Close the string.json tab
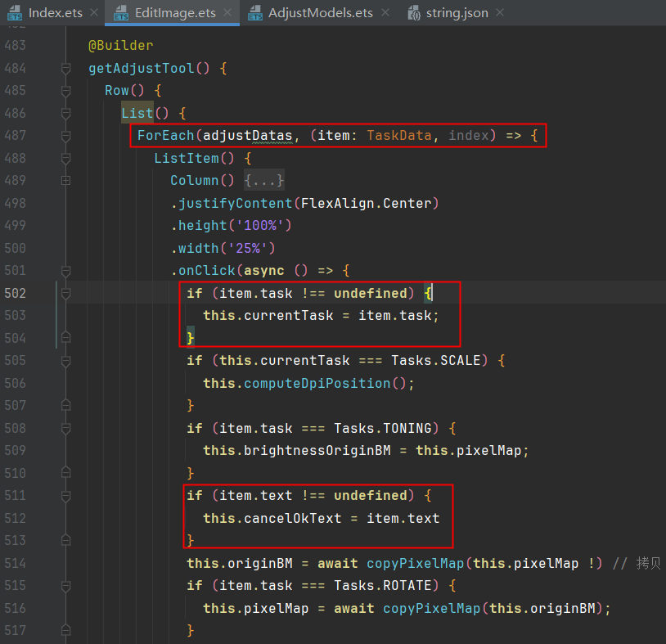The image size is (666, 644). [x=499, y=13]
